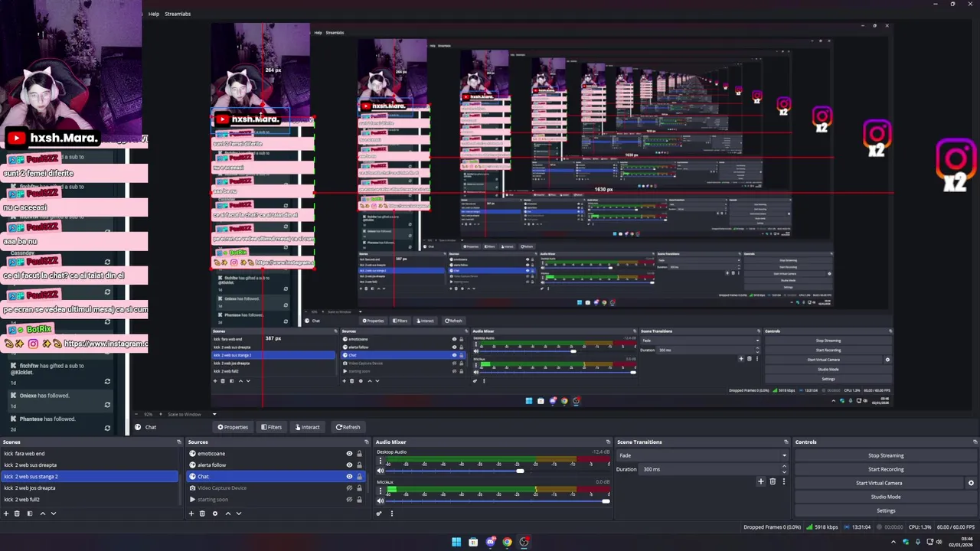The image size is (980, 551).
Task: Add a new scene with the plus icon
Action: tap(6, 514)
